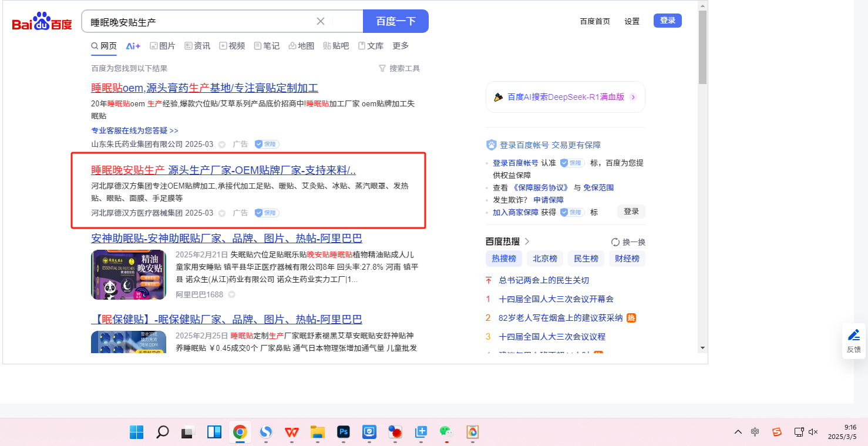
Task: Expand the 百度AI搜索DeepSeek-R1满血版 card
Action: [x=565, y=97]
